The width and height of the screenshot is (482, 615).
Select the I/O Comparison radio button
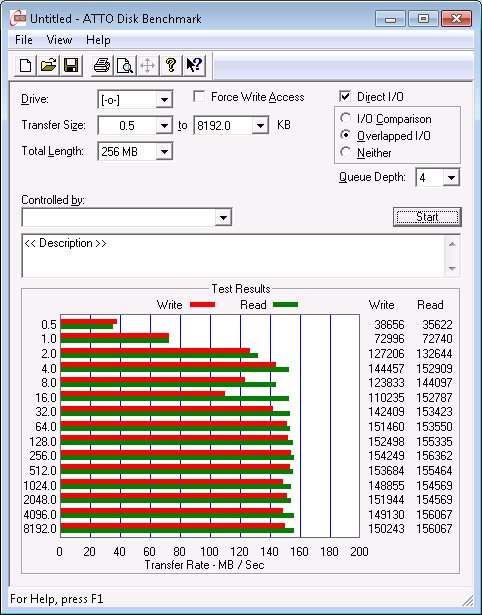[x=346, y=118]
